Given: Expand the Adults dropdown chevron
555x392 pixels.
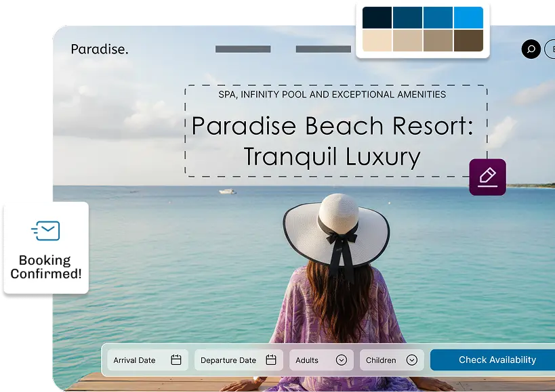Looking at the screenshot, I should [342, 360].
